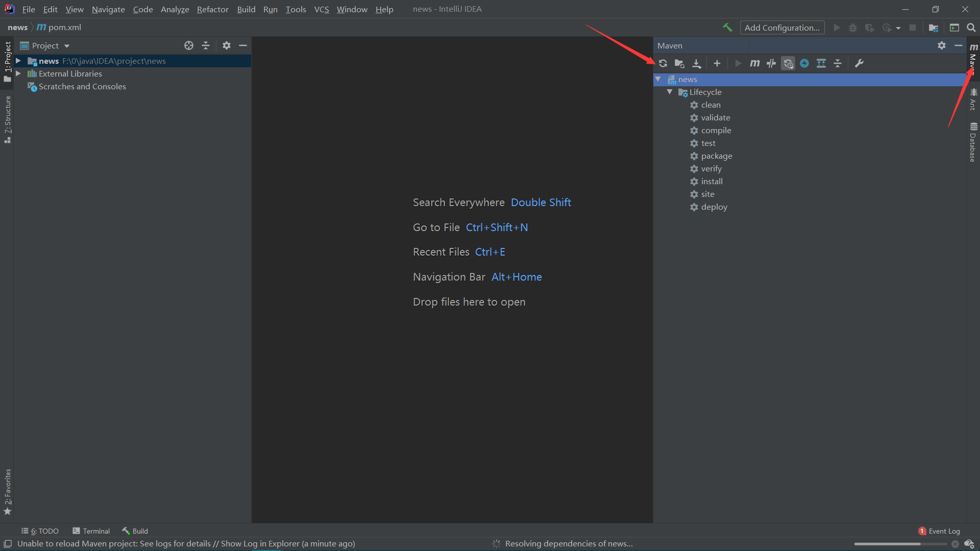Open the Database side tab
The image size is (980, 551).
(x=973, y=142)
